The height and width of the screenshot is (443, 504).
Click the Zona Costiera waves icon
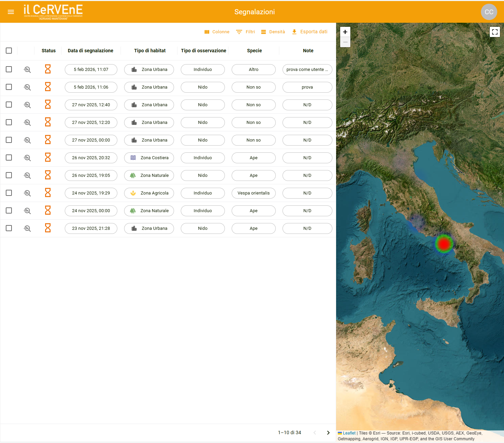[x=132, y=158]
